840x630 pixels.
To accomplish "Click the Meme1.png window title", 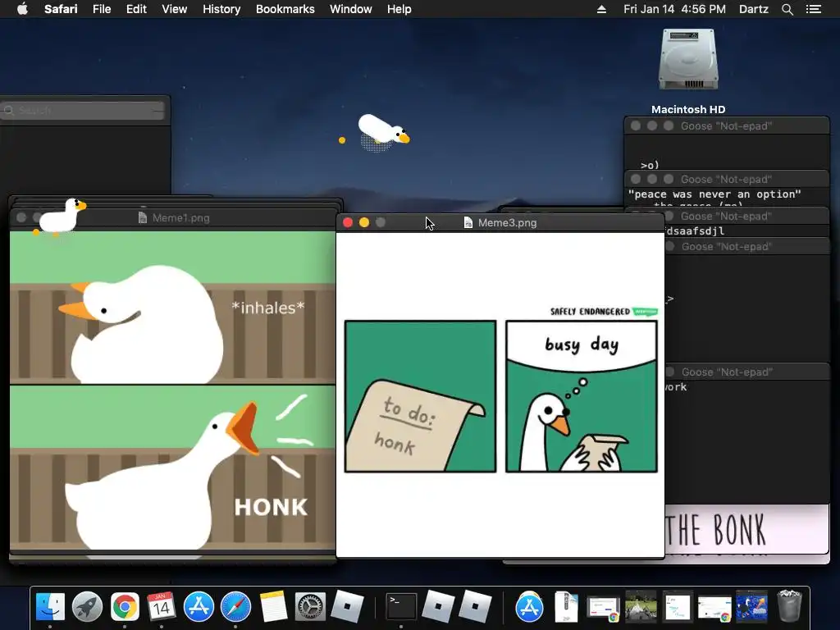I will (x=180, y=218).
